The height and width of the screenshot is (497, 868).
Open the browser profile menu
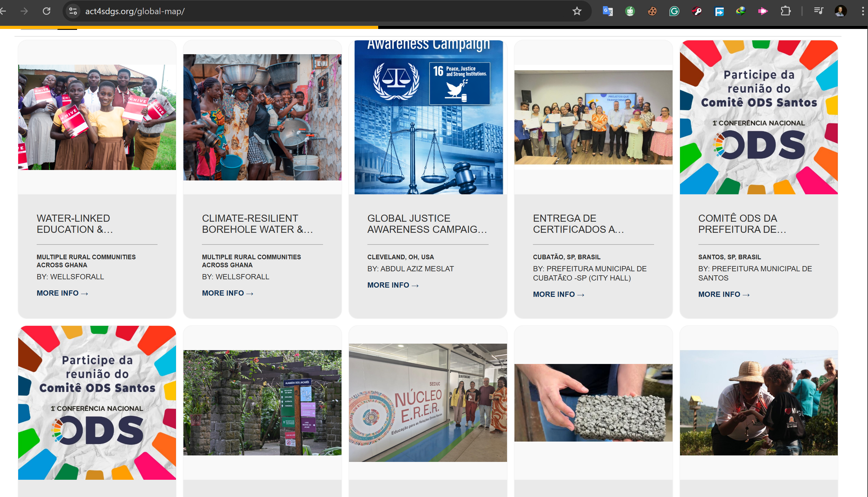(840, 11)
